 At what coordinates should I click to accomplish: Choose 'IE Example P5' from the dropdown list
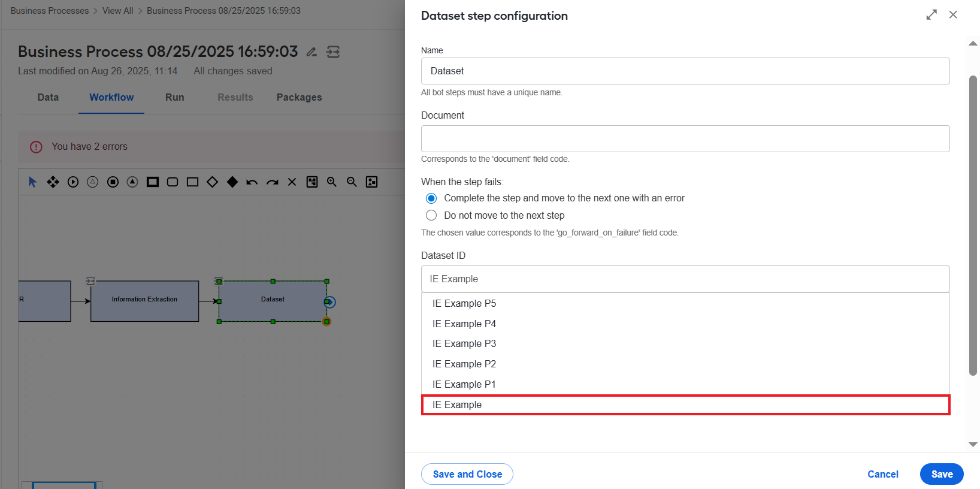(x=685, y=304)
